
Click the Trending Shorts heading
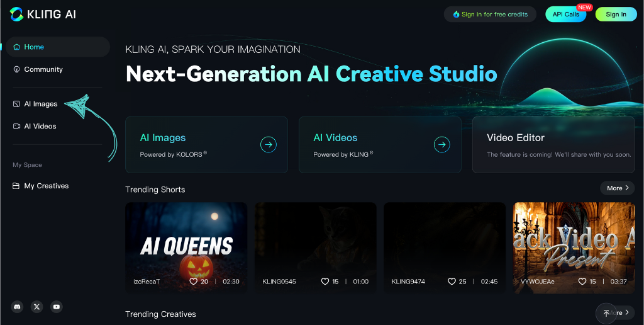tap(155, 190)
